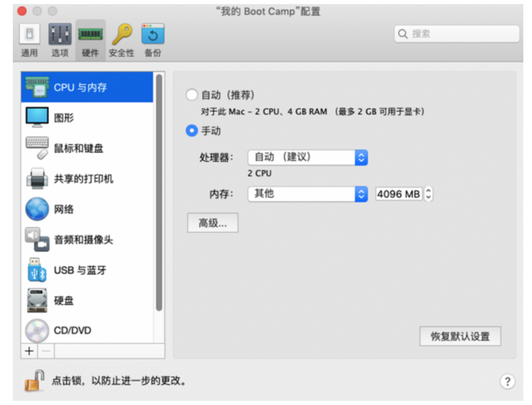Click the stepper arrows beside 4096 MB
The image size is (532, 405).
429,194
